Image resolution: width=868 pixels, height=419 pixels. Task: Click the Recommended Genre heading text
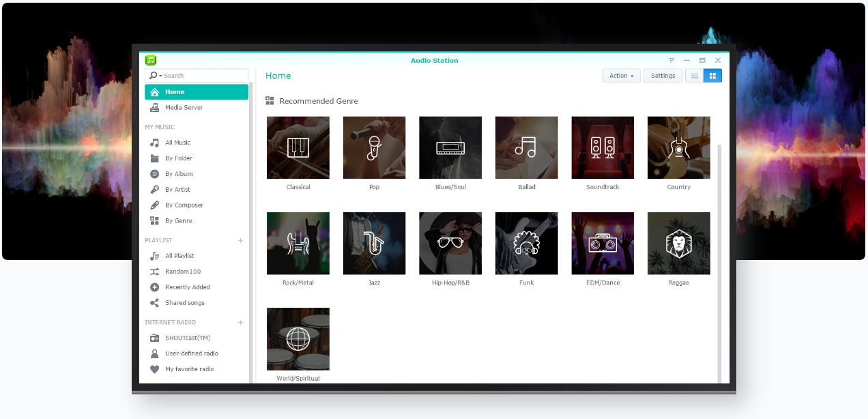pyautogui.click(x=319, y=101)
